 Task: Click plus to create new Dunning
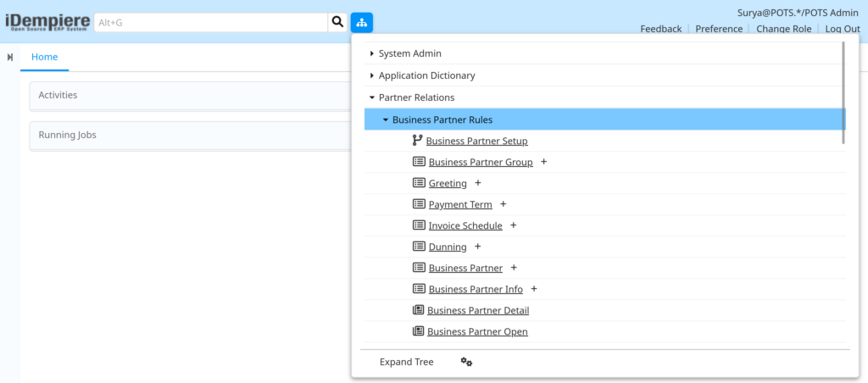pos(478,247)
